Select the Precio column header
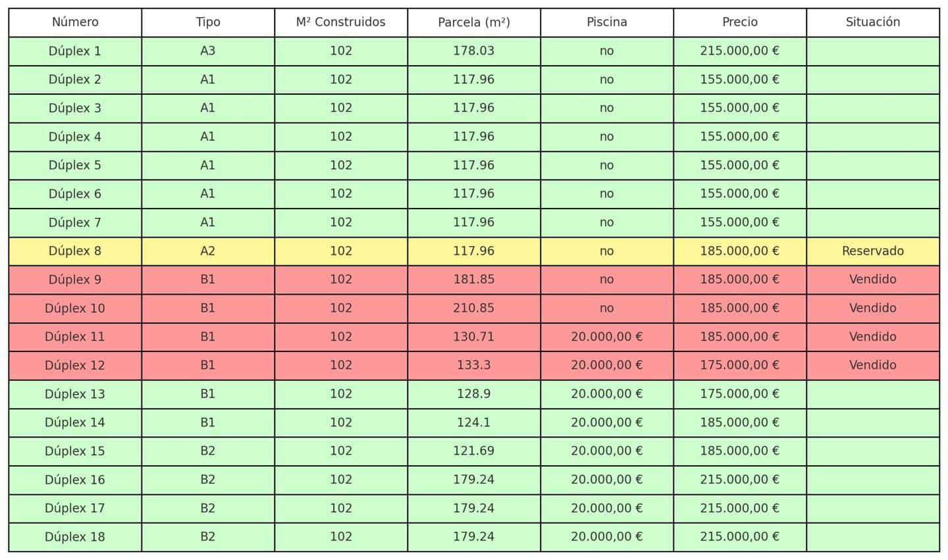948x560 pixels. [x=740, y=22]
